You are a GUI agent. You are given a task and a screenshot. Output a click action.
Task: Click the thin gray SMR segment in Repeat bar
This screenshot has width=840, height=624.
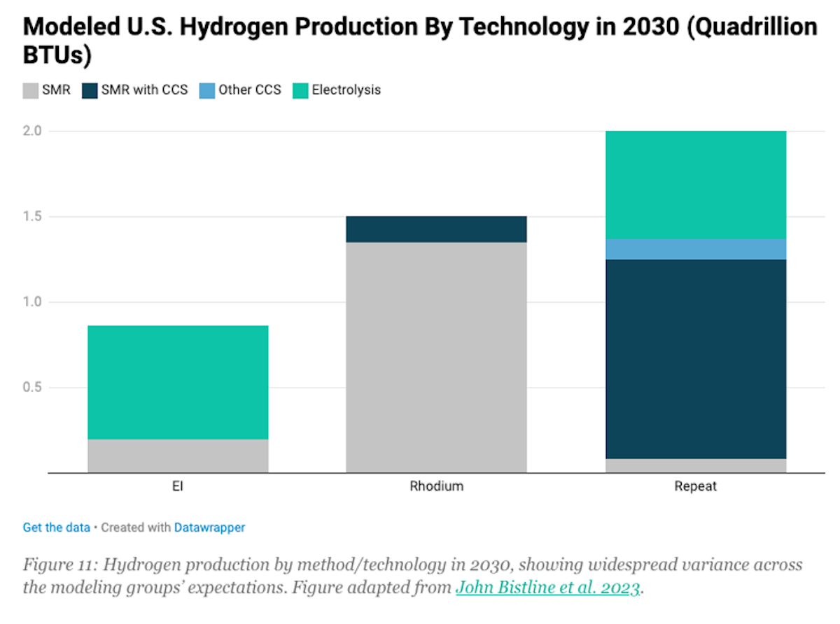click(x=695, y=466)
